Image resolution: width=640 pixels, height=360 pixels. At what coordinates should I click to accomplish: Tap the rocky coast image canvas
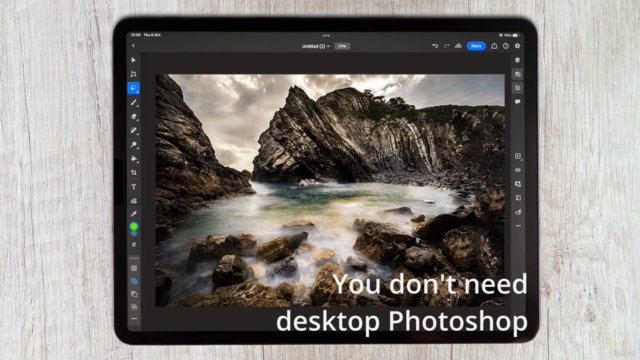[x=330, y=190]
